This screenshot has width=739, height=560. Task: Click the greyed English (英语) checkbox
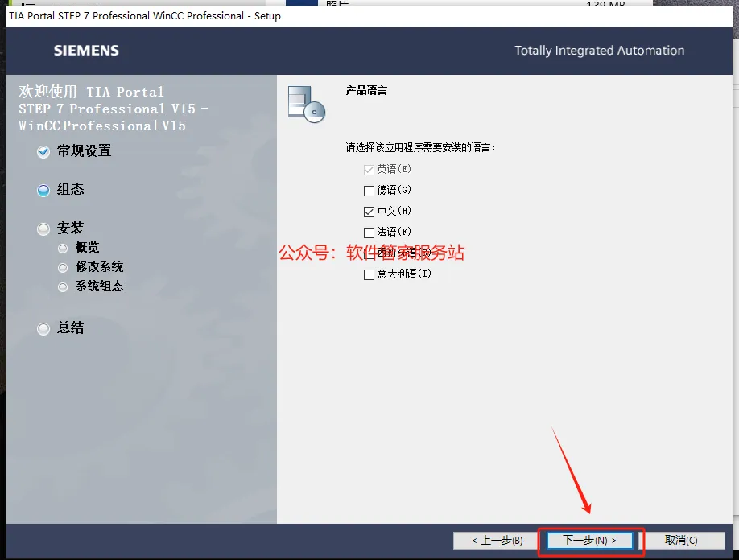click(369, 170)
